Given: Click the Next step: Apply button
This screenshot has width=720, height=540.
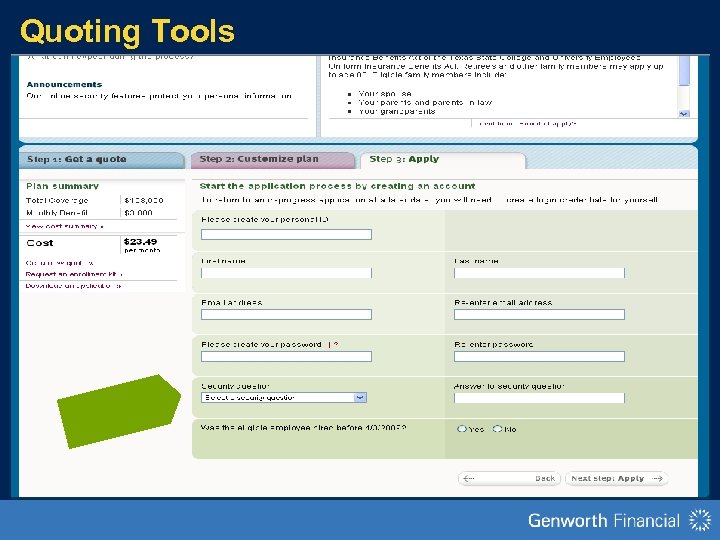Looking at the screenshot, I should (x=616, y=478).
